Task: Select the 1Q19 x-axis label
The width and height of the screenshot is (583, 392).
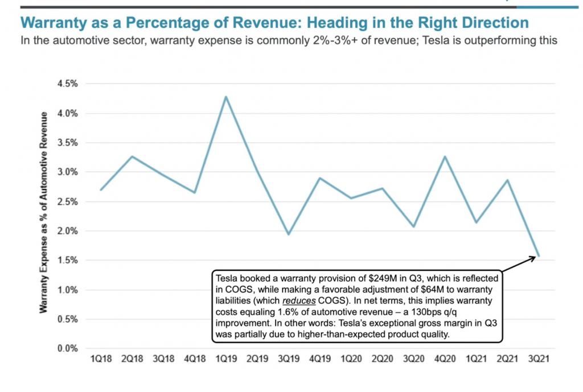Action: 226,359
